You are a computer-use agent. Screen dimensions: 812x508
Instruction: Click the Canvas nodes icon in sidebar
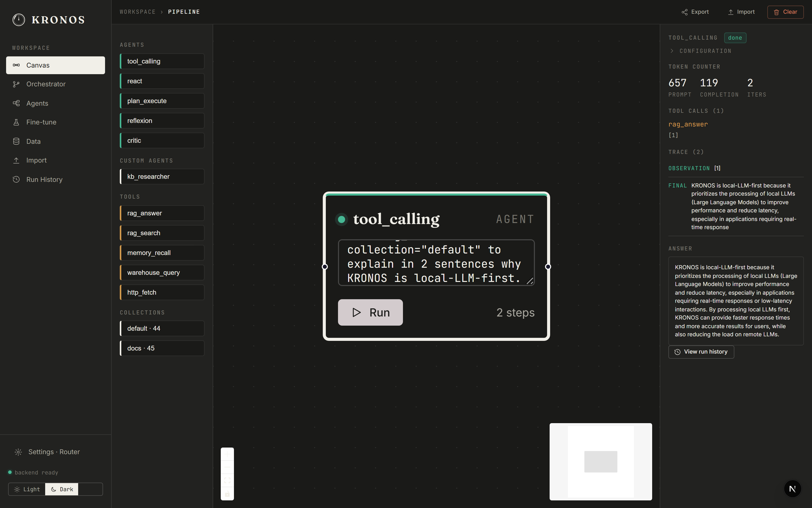[16, 65]
